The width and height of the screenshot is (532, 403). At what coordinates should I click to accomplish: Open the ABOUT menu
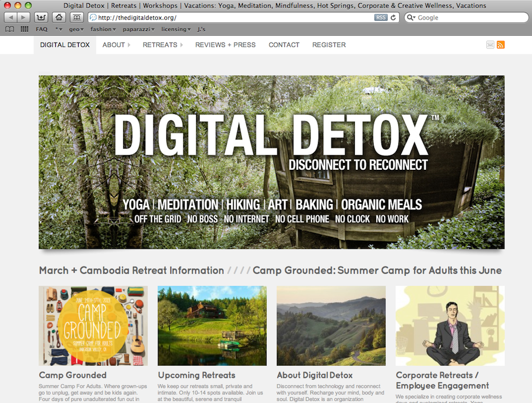coord(114,45)
